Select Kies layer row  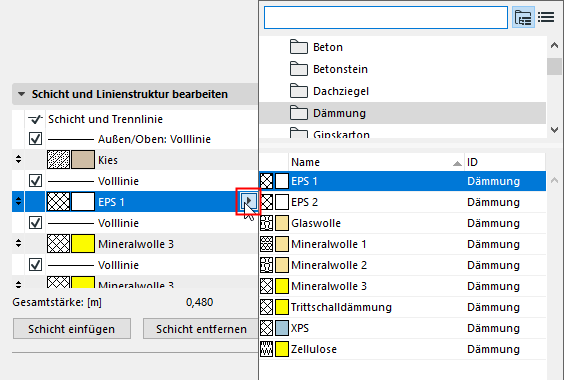(135, 160)
